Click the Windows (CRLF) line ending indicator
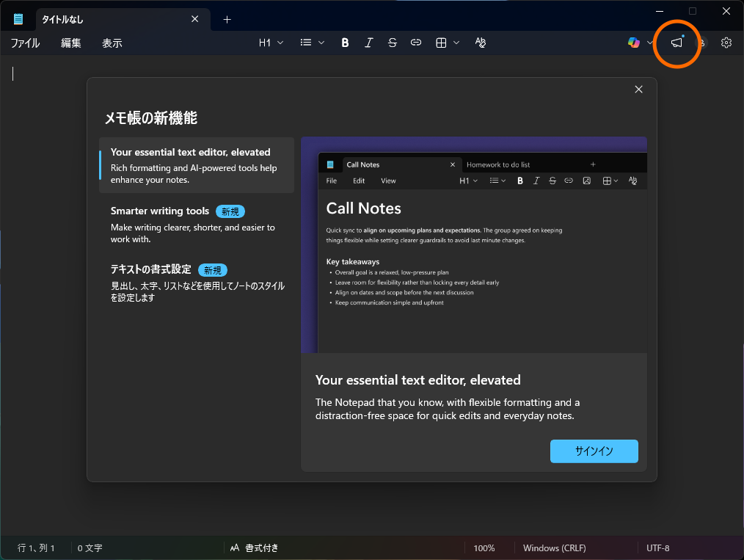Screen dimensions: 744x560 pos(554,548)
